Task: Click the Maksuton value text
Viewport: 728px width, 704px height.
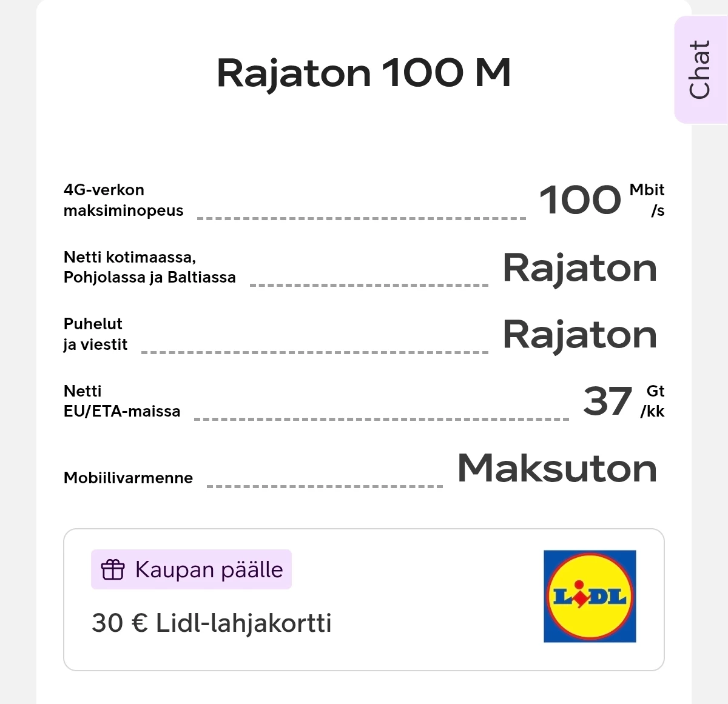Action: pos(557,468)
